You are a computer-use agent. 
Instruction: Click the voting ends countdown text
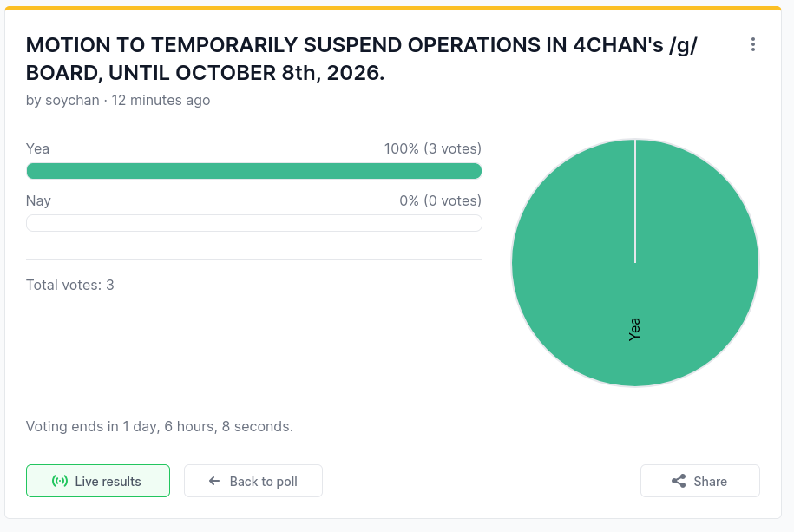tap(160, 427)
